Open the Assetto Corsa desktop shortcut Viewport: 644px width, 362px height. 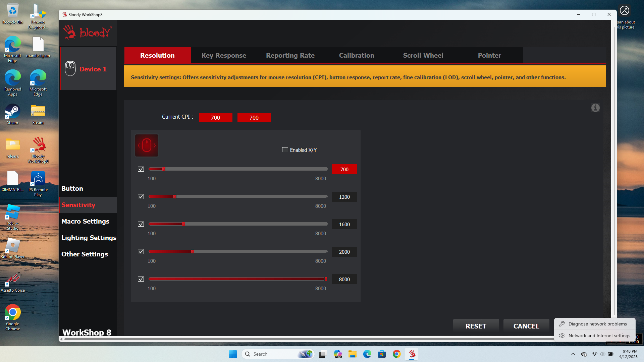[13, 282]
